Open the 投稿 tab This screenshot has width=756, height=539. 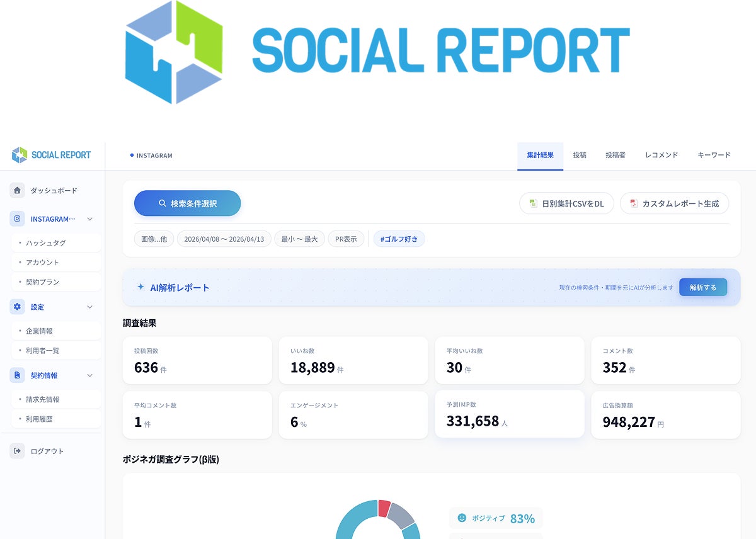(x=580, y=155)
